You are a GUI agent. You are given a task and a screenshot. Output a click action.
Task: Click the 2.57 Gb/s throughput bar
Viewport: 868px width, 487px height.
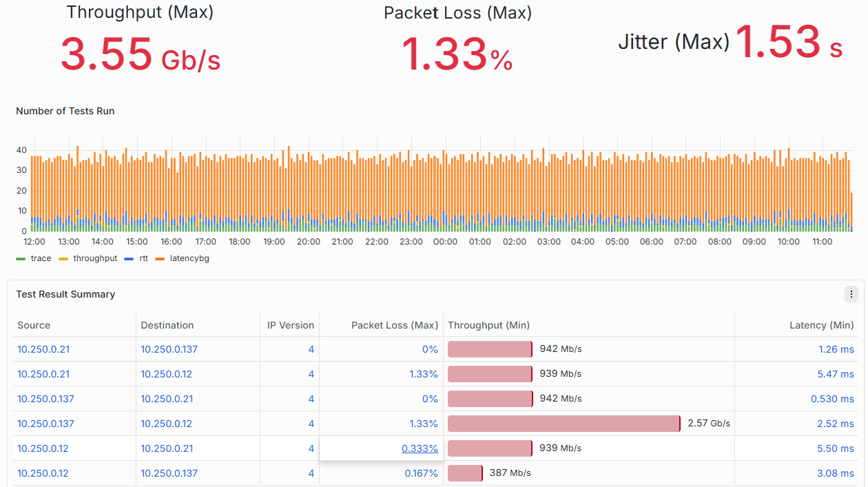[x=564, y=424]
